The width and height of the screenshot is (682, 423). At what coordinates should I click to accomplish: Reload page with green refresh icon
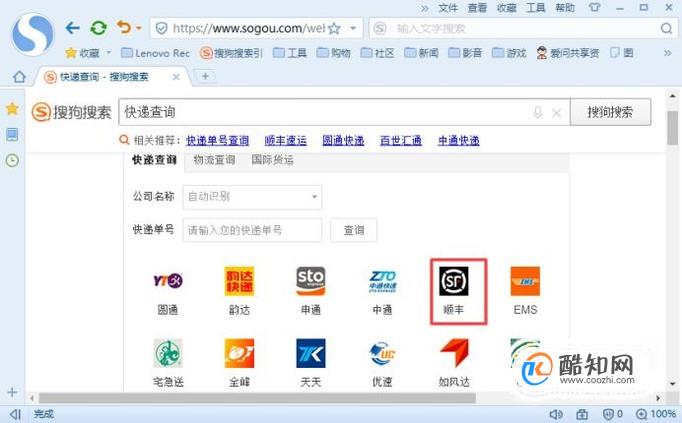tap(99, 28)
